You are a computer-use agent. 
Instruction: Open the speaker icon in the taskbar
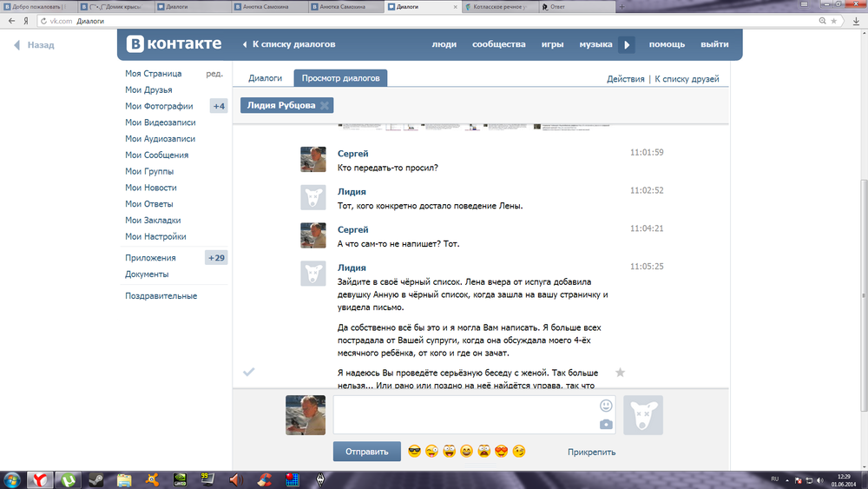click(x=236, y=480)
